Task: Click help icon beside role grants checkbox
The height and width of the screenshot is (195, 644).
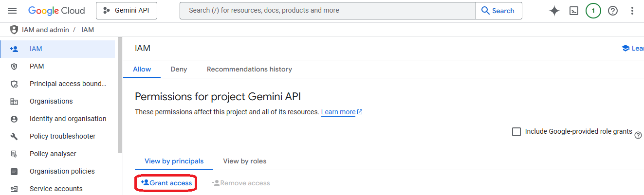Action: pos(638,136)
